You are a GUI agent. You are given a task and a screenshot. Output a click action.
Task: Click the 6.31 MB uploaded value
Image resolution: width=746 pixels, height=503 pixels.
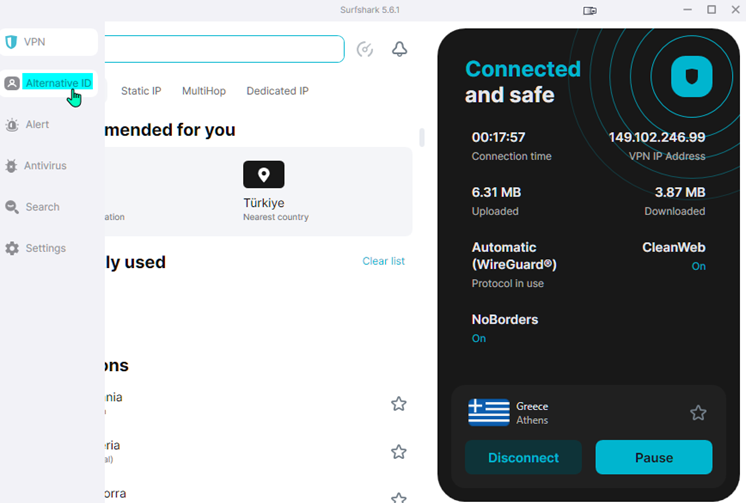[x=496, y=192]
